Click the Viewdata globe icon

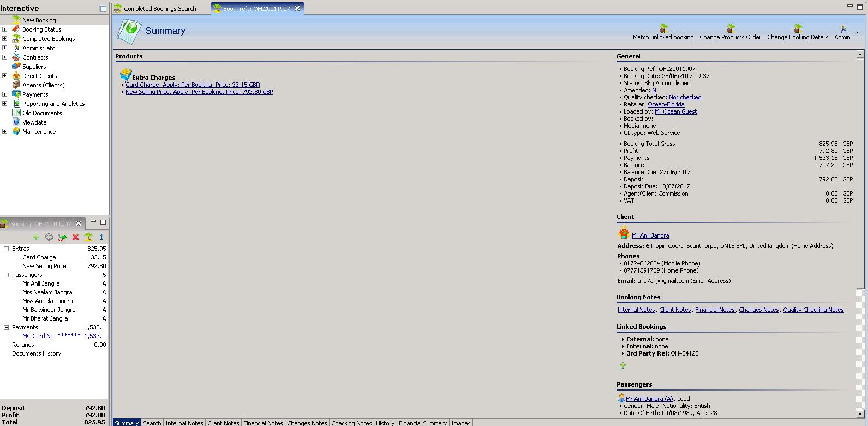(x=16, y=122)
